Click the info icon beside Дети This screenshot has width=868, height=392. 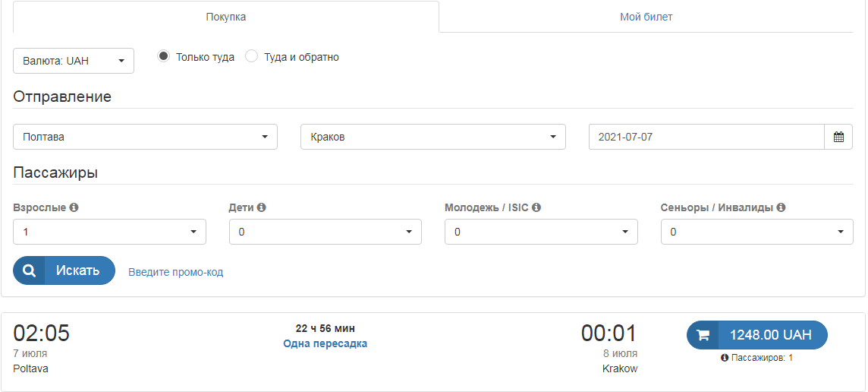tap(261, 207)
